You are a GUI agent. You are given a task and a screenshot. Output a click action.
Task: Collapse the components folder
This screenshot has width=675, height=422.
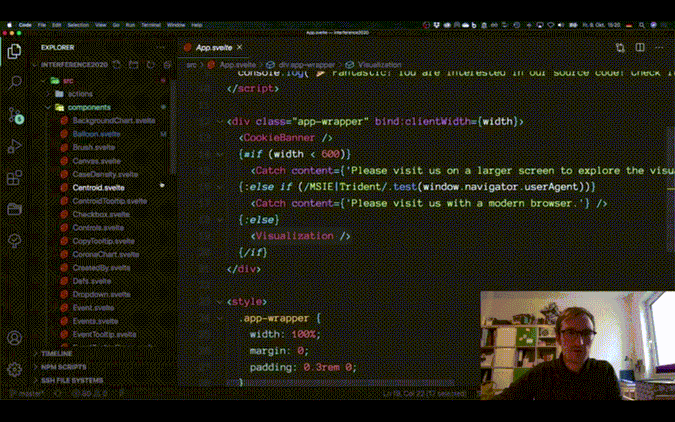coord(84,107)
